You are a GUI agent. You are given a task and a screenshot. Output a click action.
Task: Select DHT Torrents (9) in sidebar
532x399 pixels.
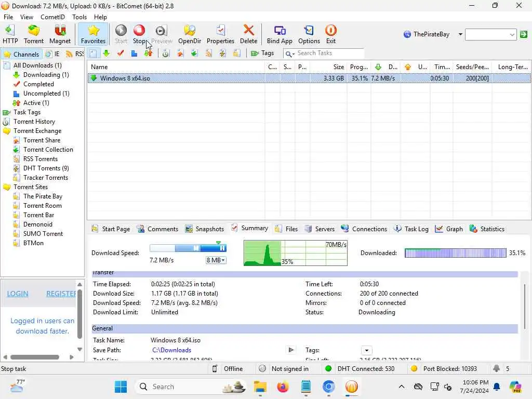pos(46,168)
